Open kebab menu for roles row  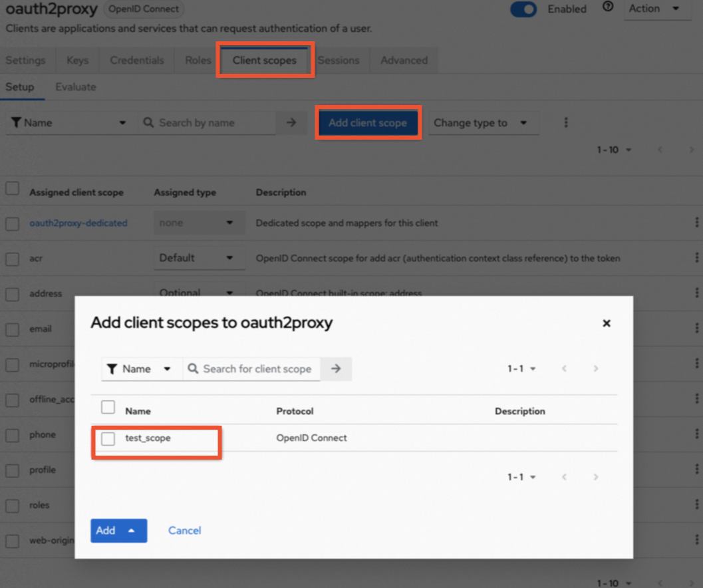click(696, 505)
